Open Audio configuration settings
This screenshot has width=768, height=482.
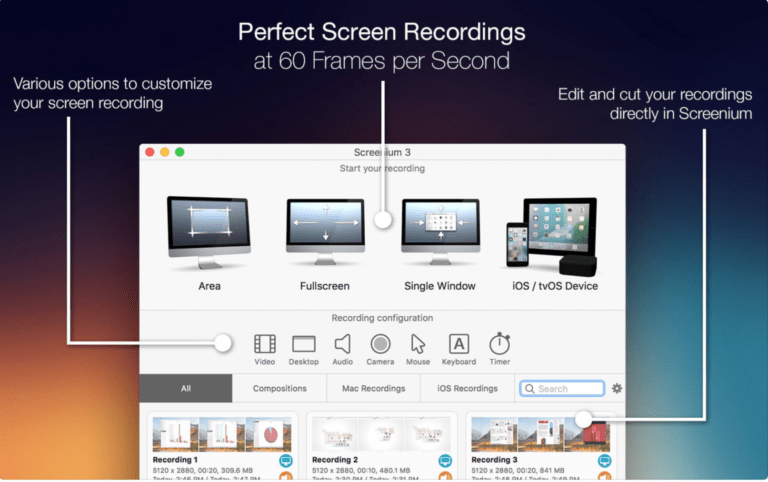pyautogui.click(x=342, y=349)
